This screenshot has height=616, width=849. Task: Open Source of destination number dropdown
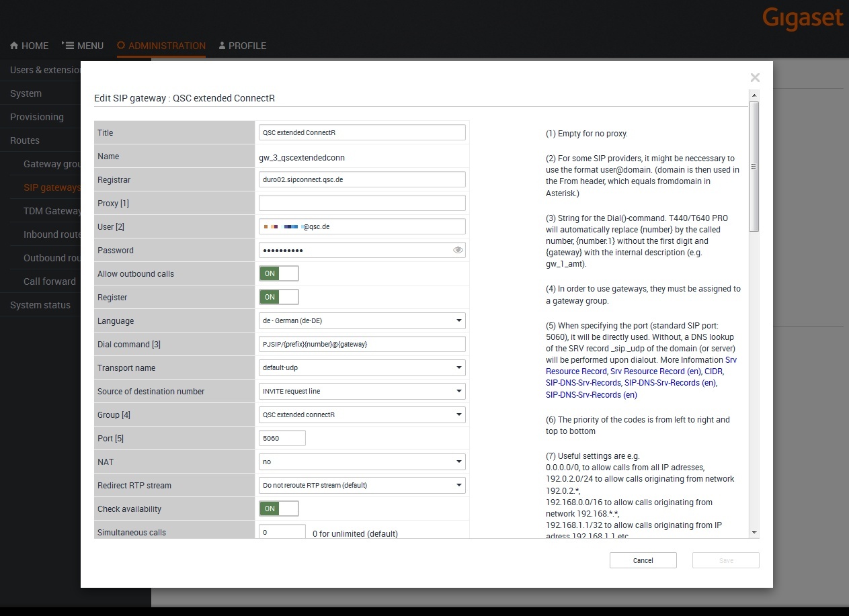click(x=362, y=391)
